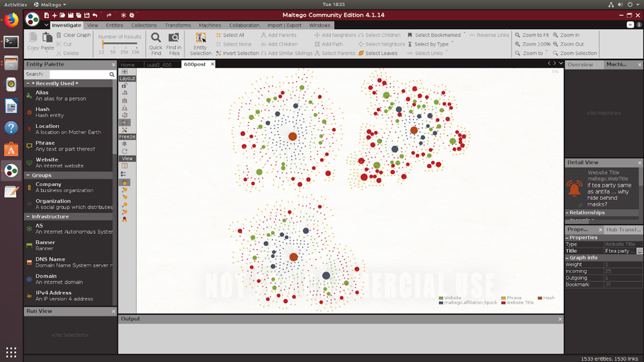Open the Entities ribbon tab
This screenshot has height=362, width=644.
(x=114, y=25)
